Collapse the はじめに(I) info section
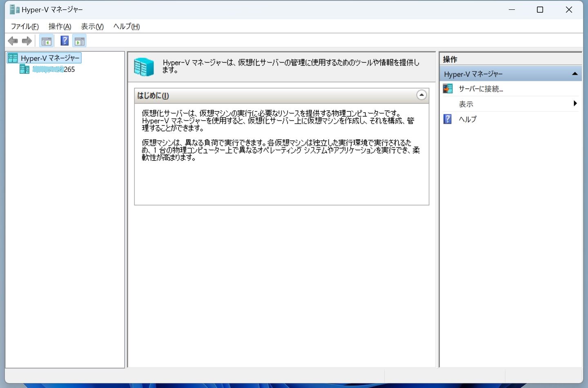The width and height of the screenshot is (588, 388). click(421, 95)
